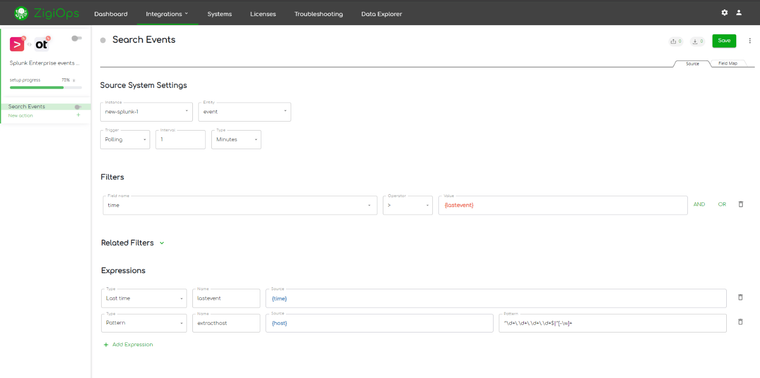
Task: Open the Licenses page
Action: point(263,14)
